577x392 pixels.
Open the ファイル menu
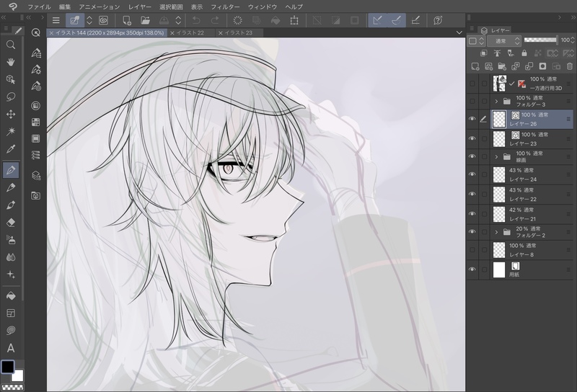point(40,6)
